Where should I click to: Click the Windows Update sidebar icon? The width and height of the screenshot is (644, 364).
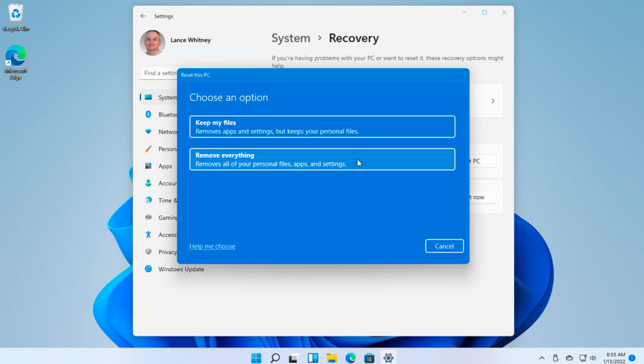tap(148, 269)
